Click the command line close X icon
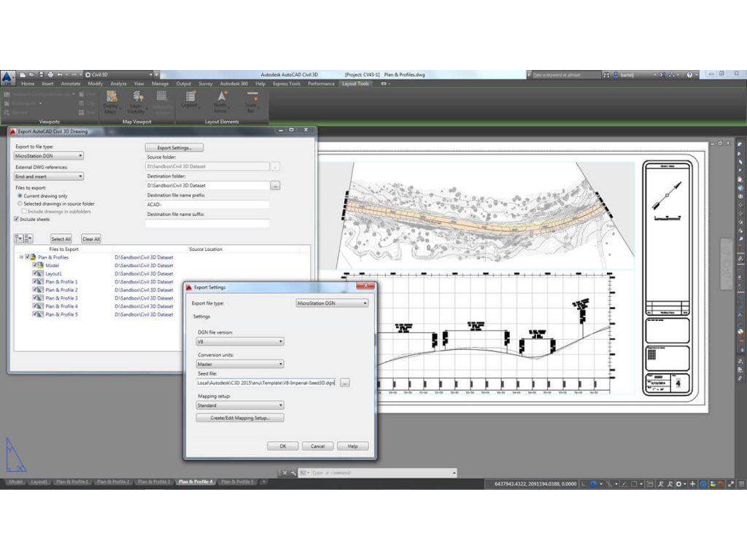This screenshot has width=747, height=560. [285, 472]
